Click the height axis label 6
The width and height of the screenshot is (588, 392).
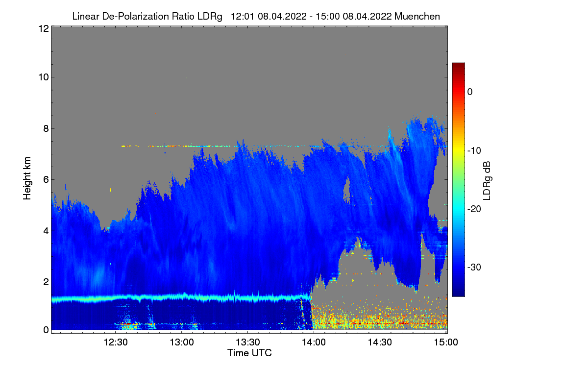[45, 179]
